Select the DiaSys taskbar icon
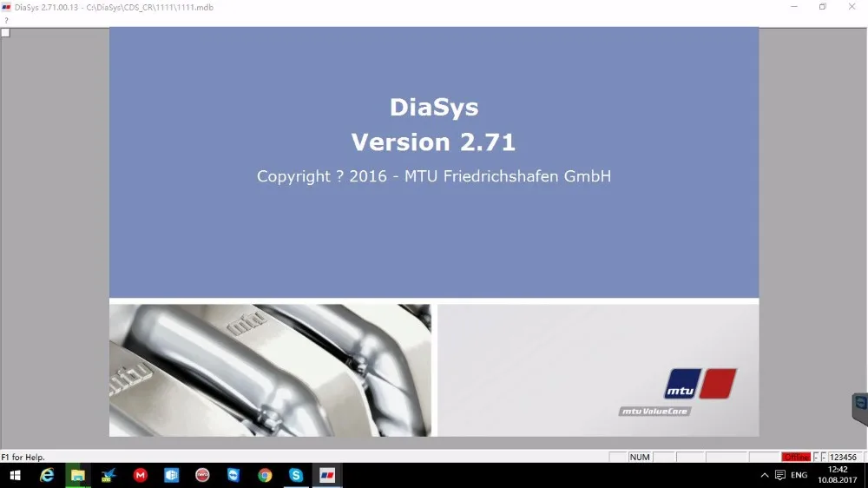The image size is (868, 488). 327,475
